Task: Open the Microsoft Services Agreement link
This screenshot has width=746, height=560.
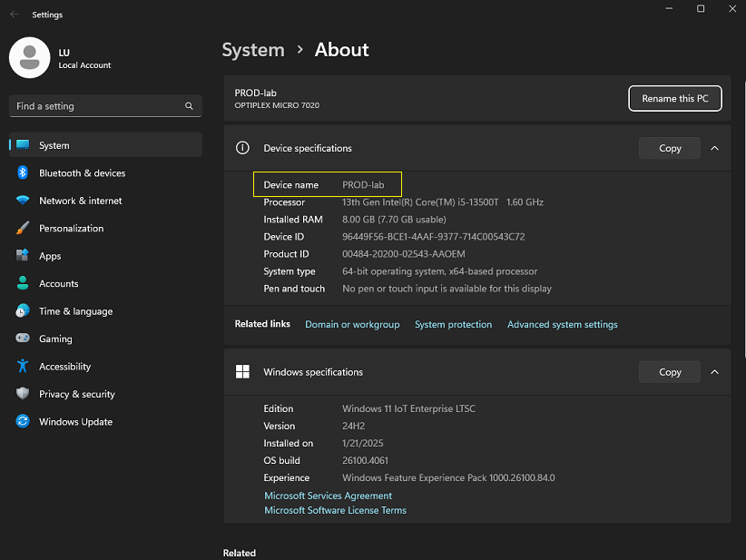Action: [x=328, y=496]
